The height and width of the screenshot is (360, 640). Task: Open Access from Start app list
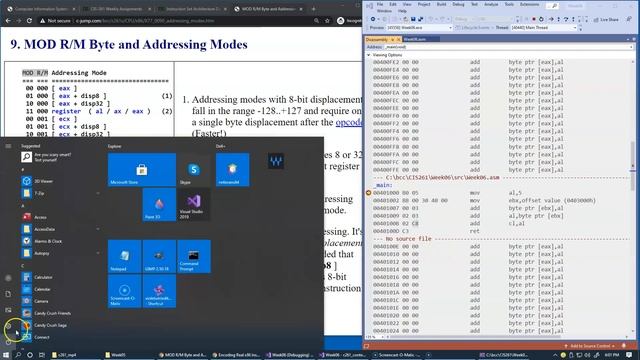coord(59,217)
